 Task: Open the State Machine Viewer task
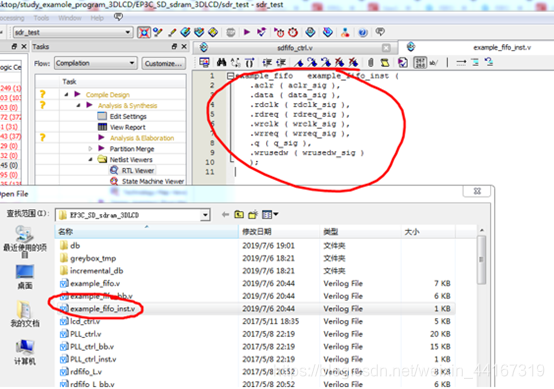coord(153,181)
